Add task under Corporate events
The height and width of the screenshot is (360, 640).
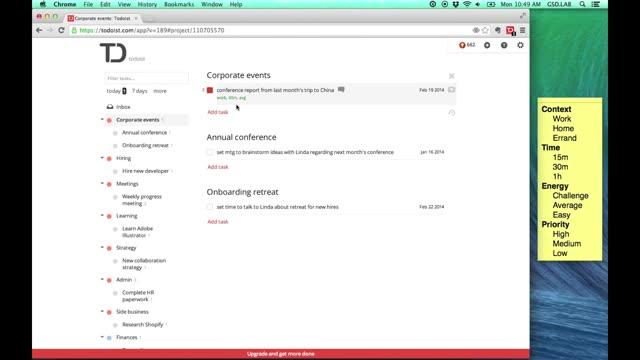[x=218, y=112]
